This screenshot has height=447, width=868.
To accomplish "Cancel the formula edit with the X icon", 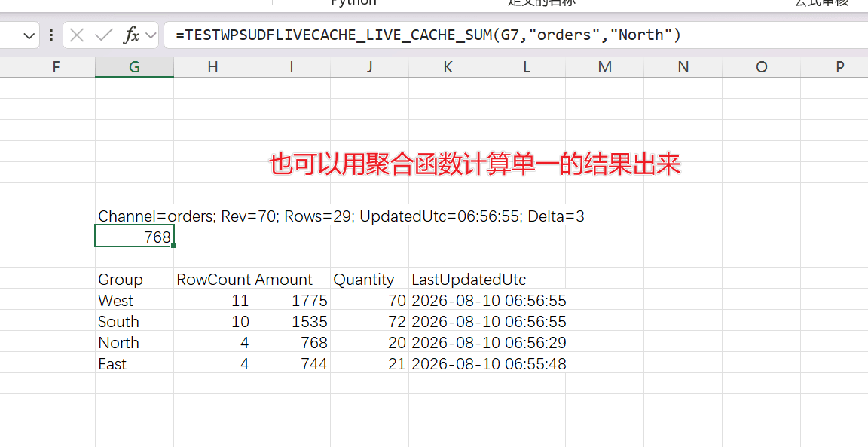I will (x=77, y=35).
